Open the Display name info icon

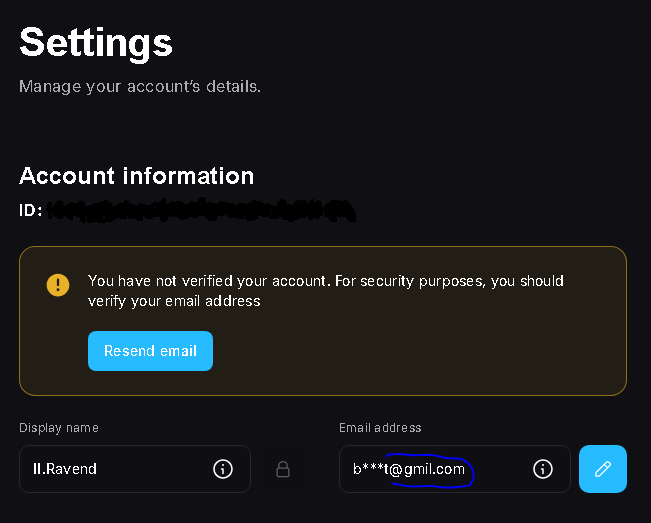[223, 469]
